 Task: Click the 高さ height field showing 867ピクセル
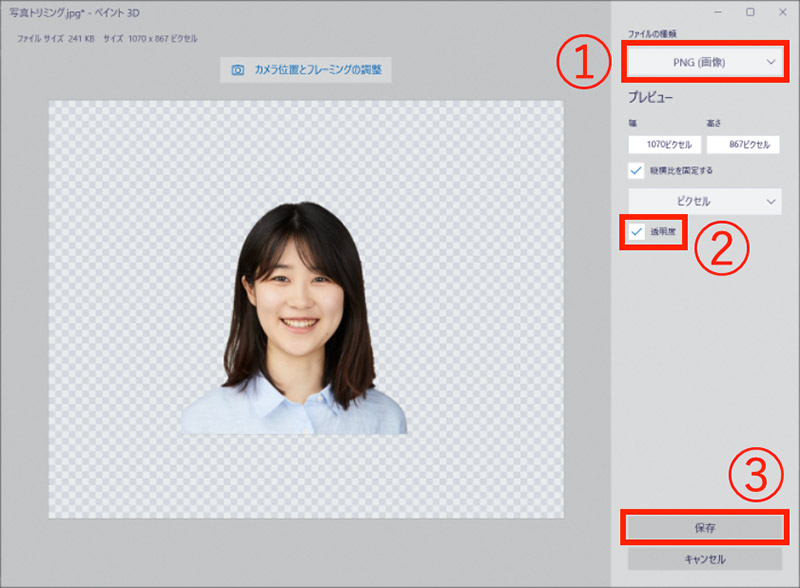(743, 144)
